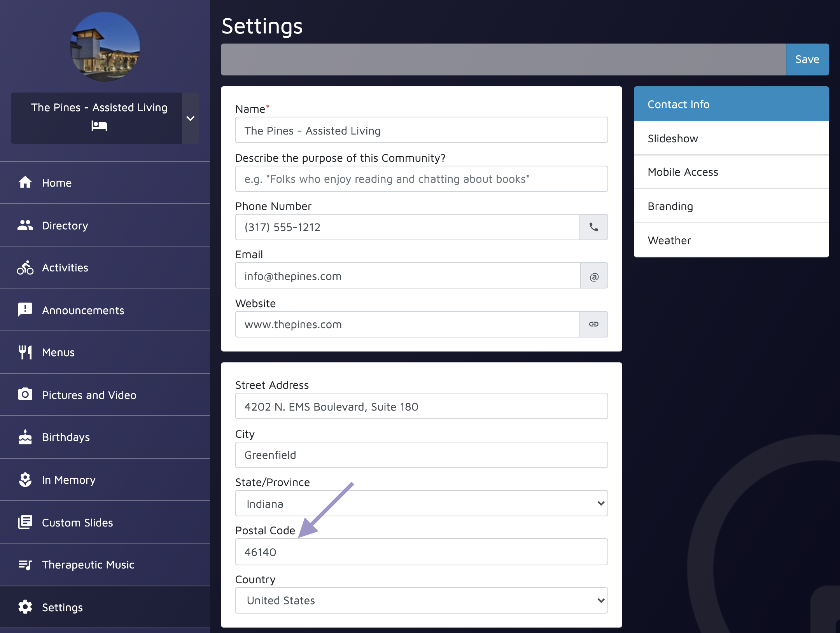Viewport: 840px width, 633px height.
Task: Click the Settings page heading
Action: pyautogui.click(x=262, y=26)
